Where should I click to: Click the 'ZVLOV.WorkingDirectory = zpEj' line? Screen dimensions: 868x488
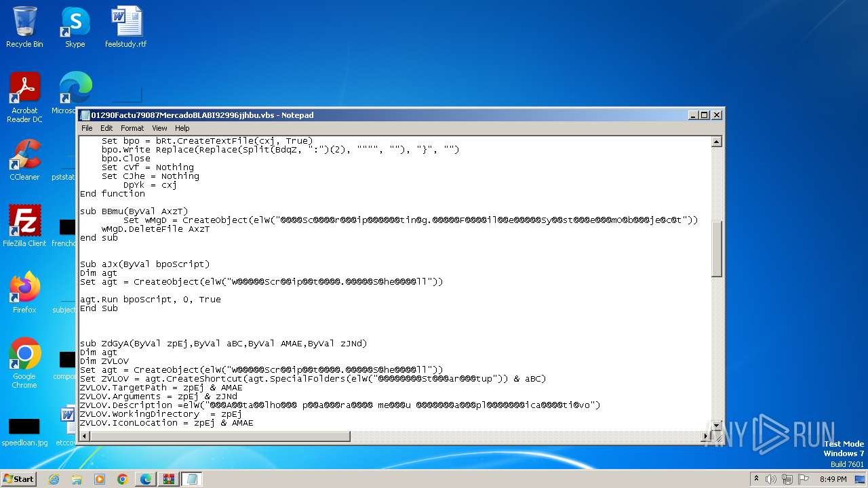coord(161,414)
